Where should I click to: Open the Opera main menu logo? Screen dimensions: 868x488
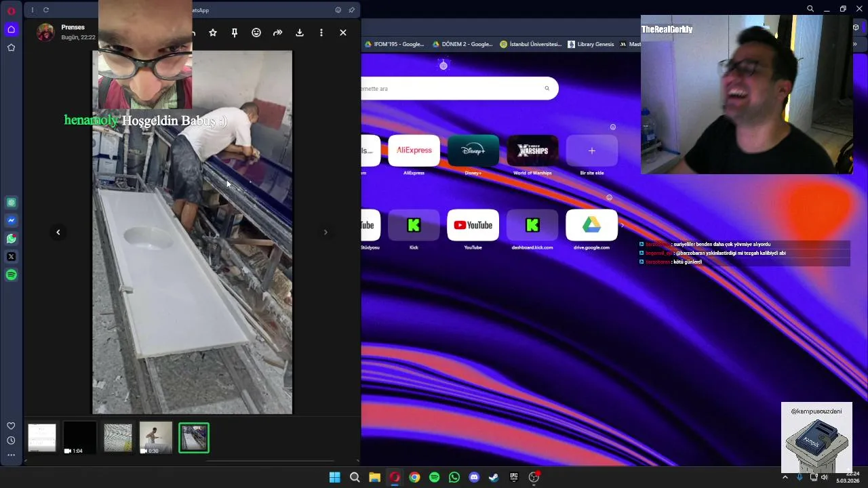pyautogui.click(x=11, y=11)
